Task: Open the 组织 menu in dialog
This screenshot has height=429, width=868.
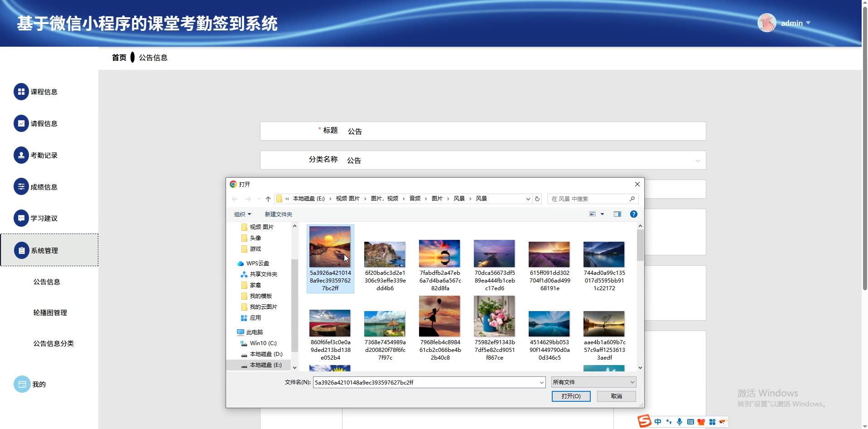Action: pyautogui.click(x=242, y=214)
